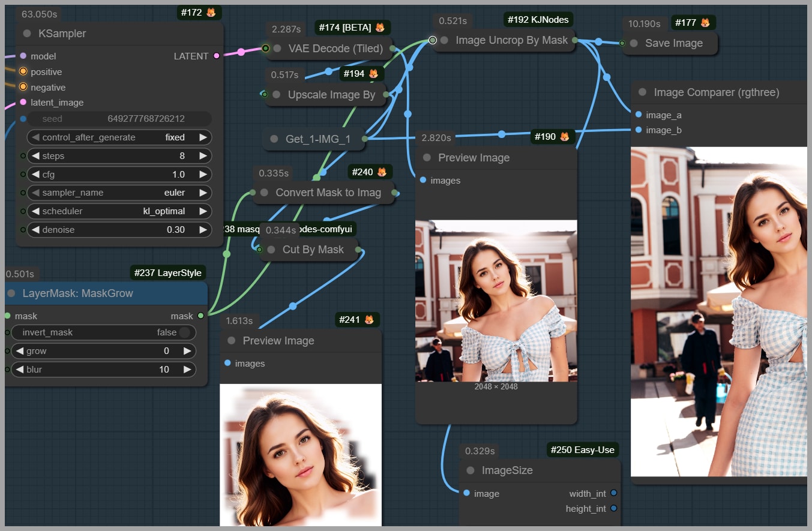The height and width of the screenshot is (531, 812).
Task: Collapse the Cut By Mask node
Action: (271, 250)
